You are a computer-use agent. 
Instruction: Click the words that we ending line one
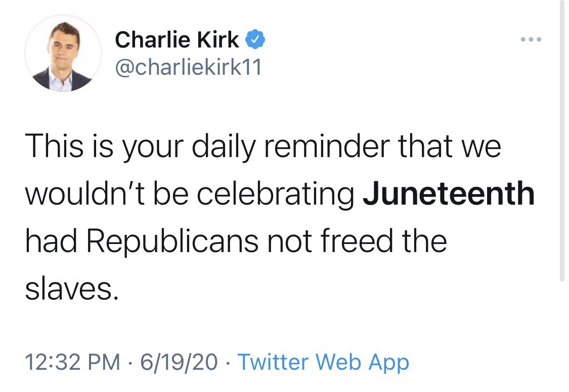pyautogui.click(x=450, y=146)
